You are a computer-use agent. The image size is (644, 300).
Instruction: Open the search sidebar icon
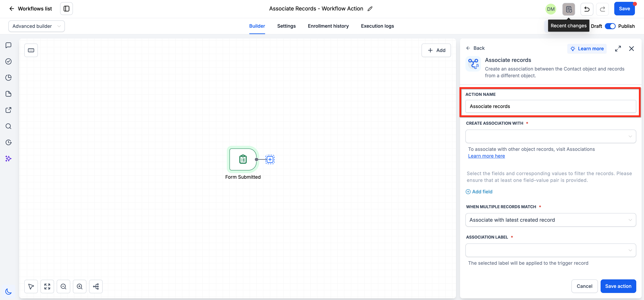pyautogui.click(x=8, y=126)
